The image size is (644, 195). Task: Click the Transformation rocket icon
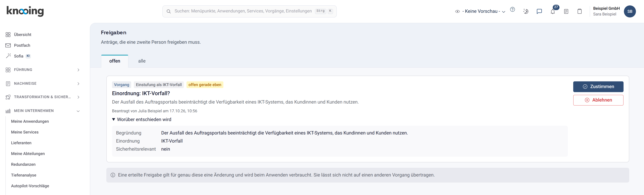8,97
